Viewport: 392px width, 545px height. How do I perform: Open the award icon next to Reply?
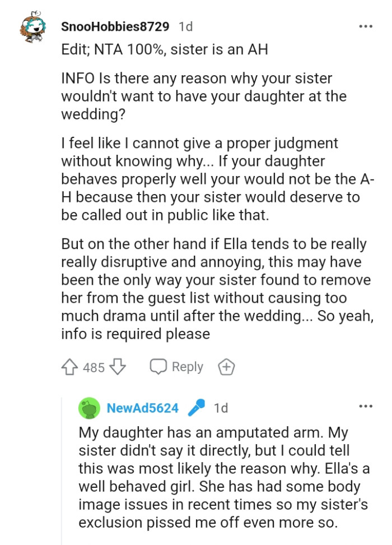tap(226, 366)
